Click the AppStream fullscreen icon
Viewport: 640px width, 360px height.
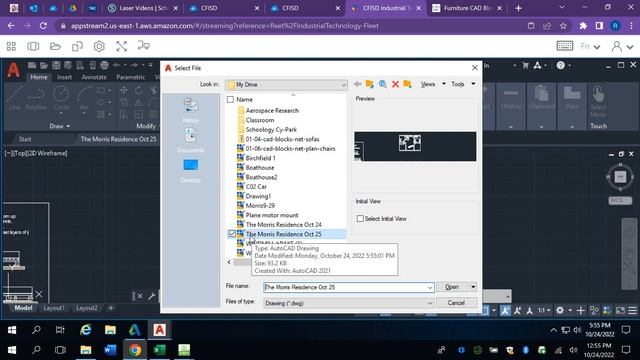(x=121, y=46)
